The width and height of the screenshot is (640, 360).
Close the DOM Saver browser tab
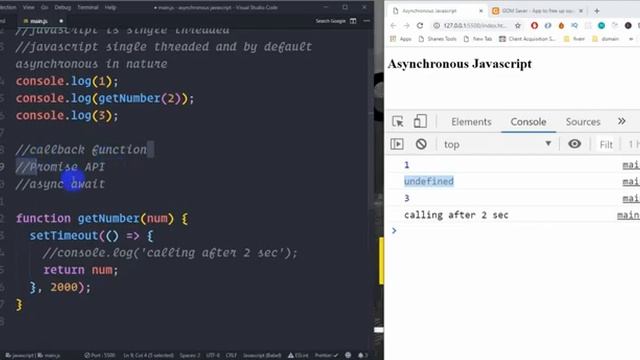(x=581, y=11)
